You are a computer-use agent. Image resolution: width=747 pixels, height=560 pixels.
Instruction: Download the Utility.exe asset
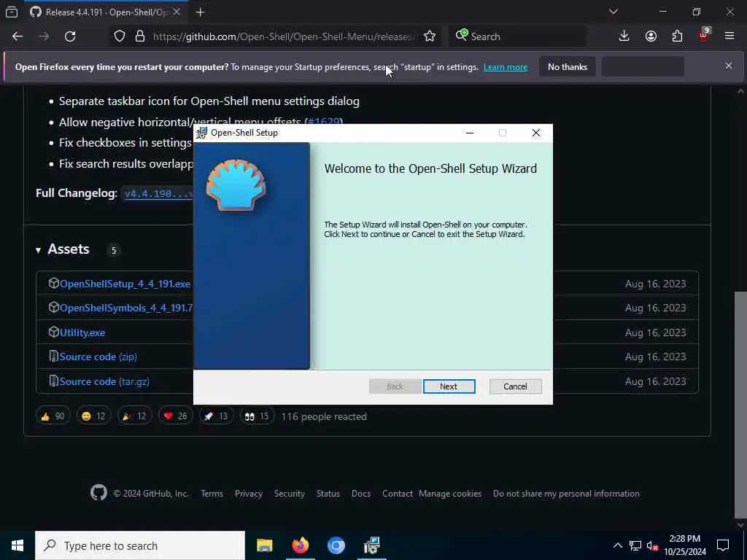(x=82, y=332)
